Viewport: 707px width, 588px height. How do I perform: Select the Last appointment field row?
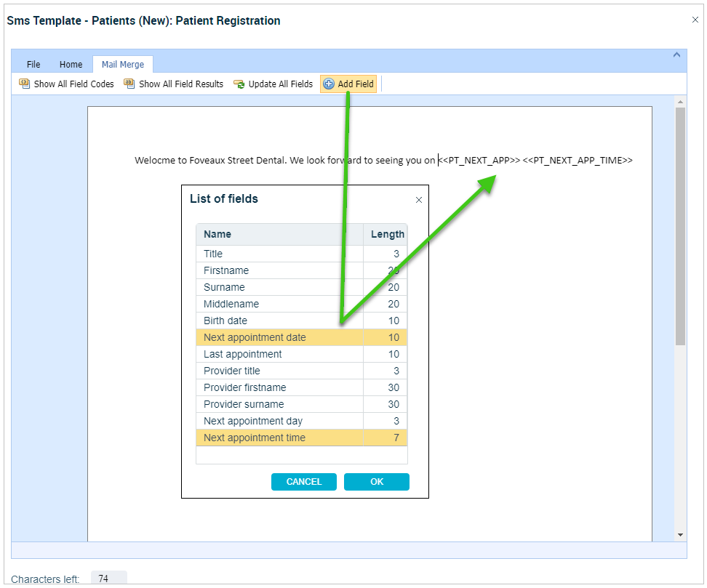(302, 354)
